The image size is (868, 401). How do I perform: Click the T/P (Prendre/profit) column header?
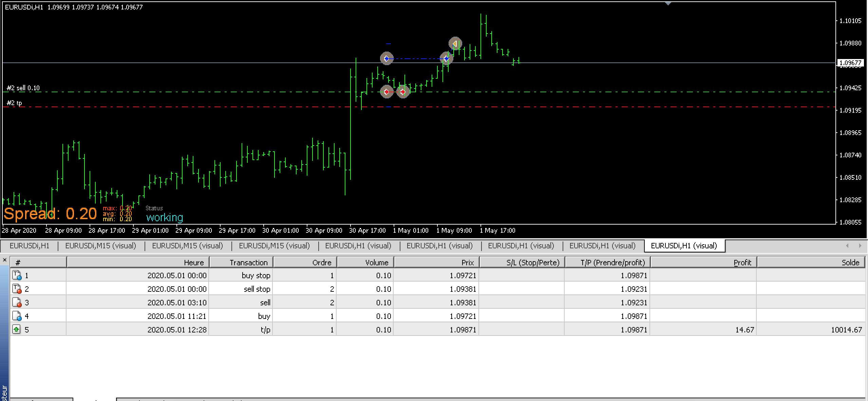point(607,262)
